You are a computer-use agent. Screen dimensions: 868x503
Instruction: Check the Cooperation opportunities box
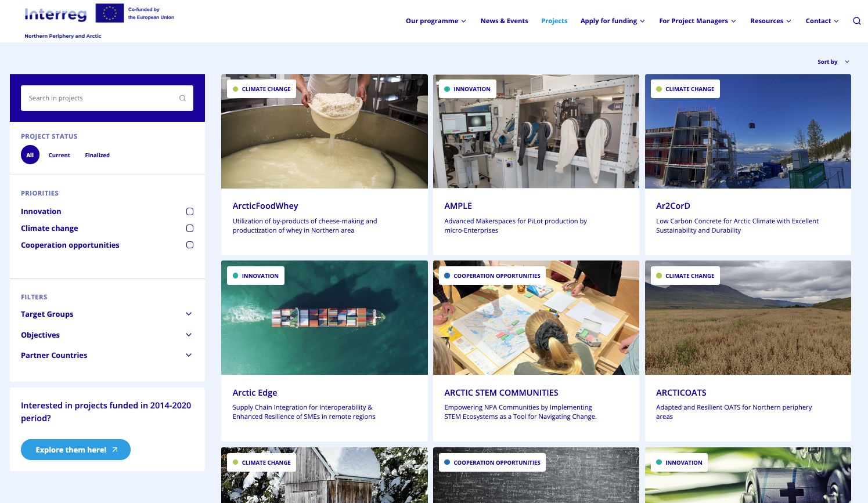point(190,245)
